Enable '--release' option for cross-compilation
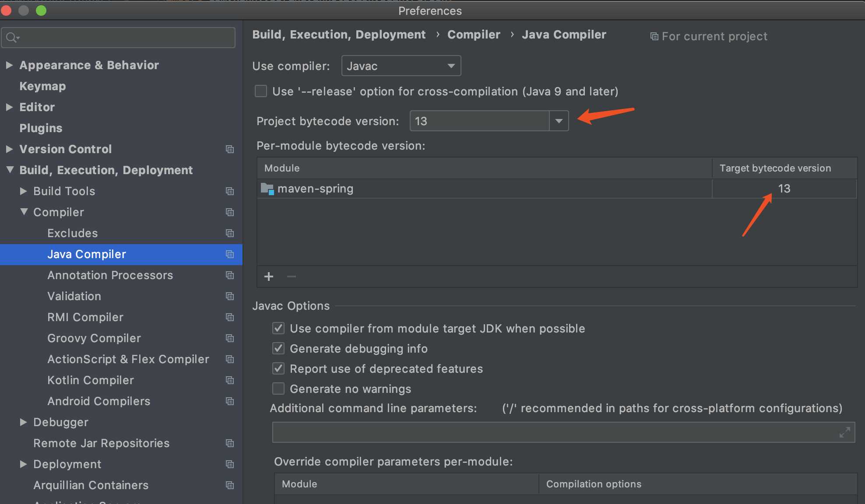This screenshot has width=865, height=504. coord(261,91)
